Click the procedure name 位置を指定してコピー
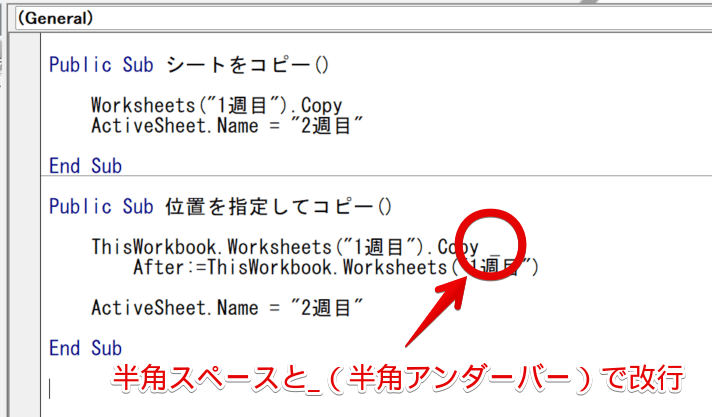This screenshot has height=417, width=712. [x=277, y=207]
